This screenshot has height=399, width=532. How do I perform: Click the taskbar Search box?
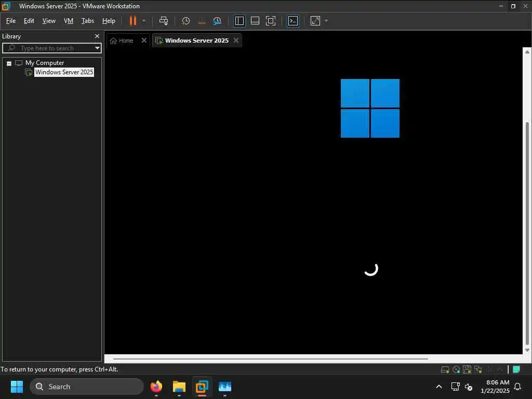tap(87, 387)
